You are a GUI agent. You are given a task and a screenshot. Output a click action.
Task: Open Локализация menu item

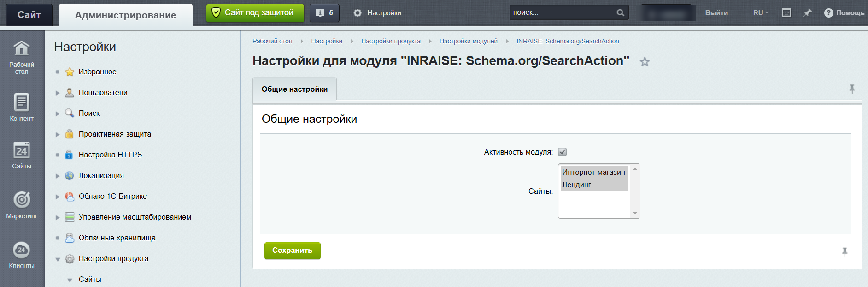101,175
